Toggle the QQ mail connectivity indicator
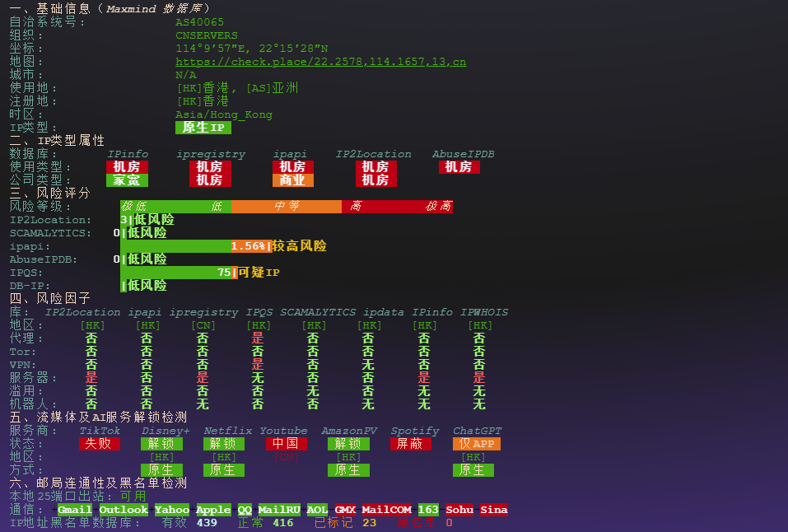 (245, 510)
